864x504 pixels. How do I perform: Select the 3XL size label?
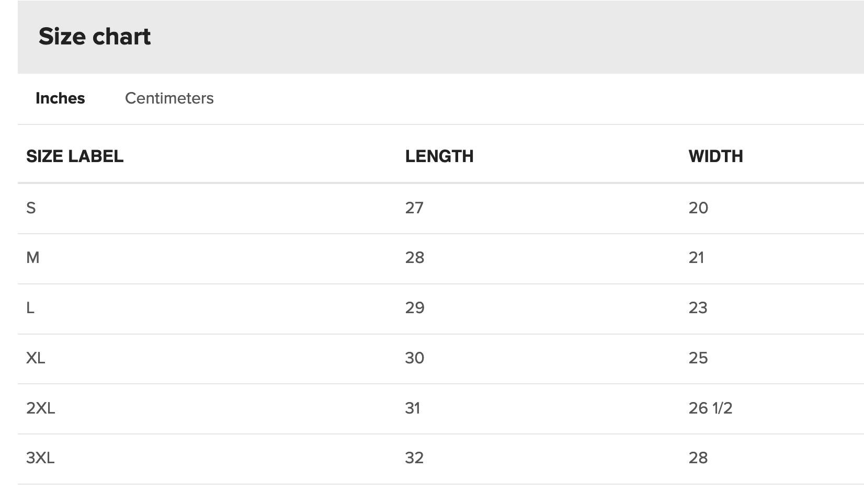click(x=40, y=458)
